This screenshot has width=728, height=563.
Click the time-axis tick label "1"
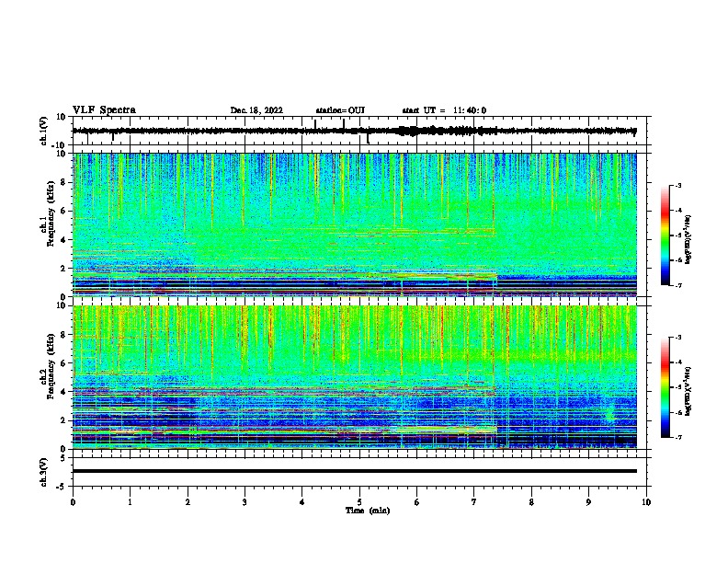coord(130,502)
